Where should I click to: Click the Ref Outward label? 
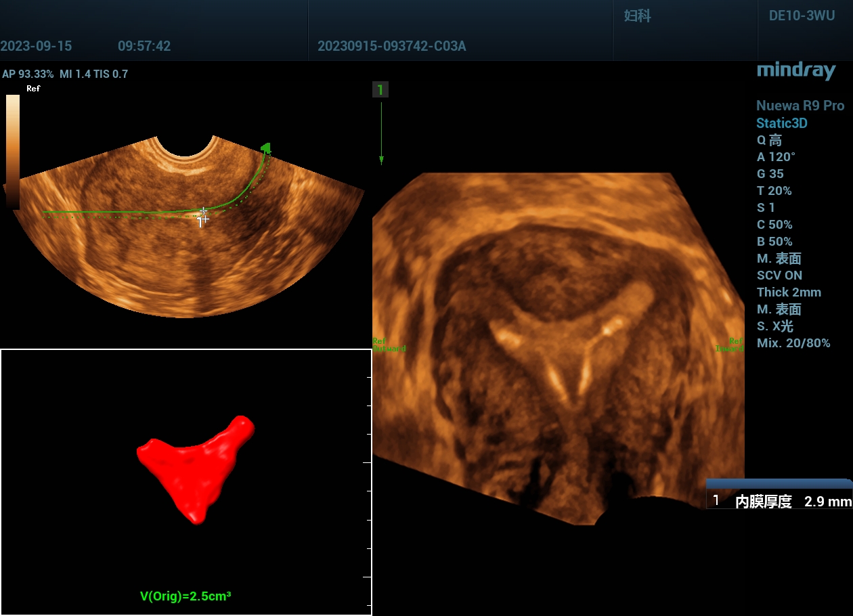point(389,345)
